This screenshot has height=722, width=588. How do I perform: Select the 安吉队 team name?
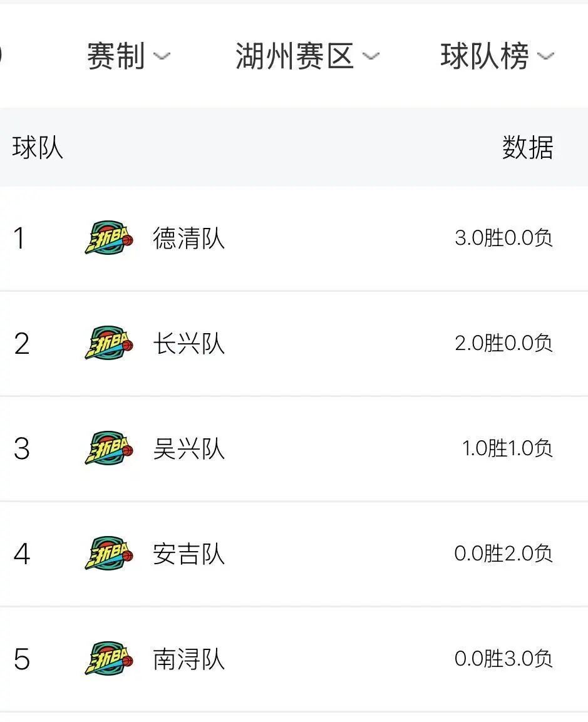(188, 554)
